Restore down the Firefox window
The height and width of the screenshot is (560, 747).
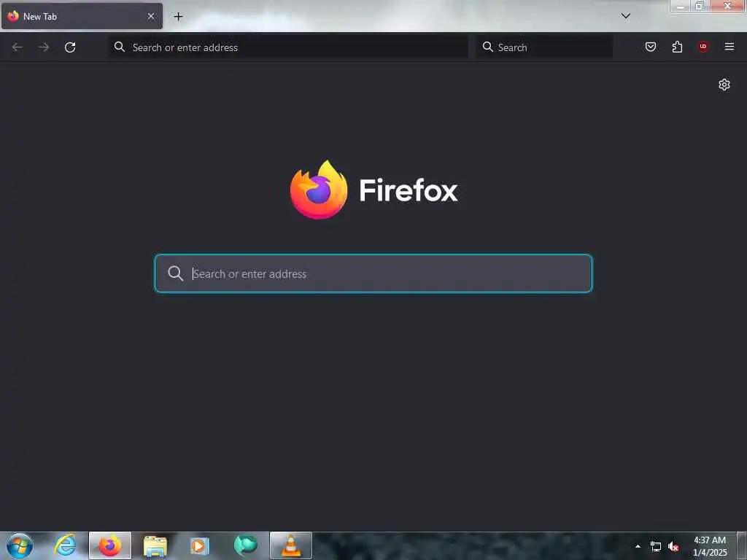700,6
